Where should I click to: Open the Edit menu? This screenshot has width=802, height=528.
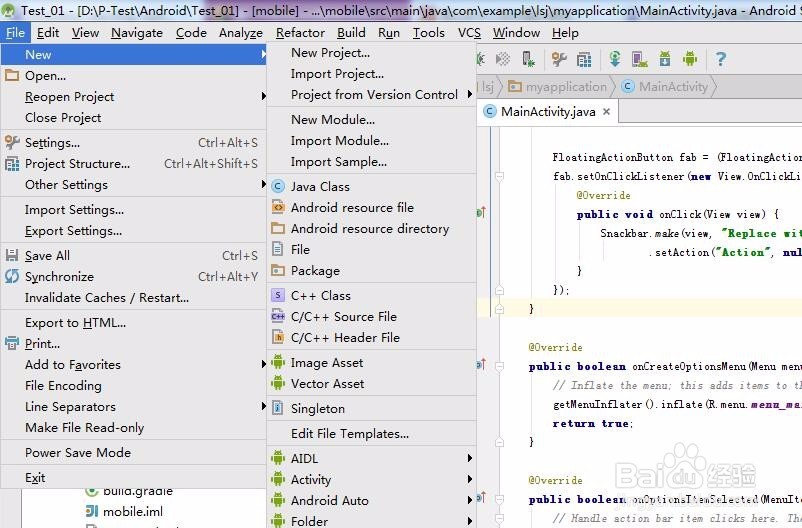[48, 33]
